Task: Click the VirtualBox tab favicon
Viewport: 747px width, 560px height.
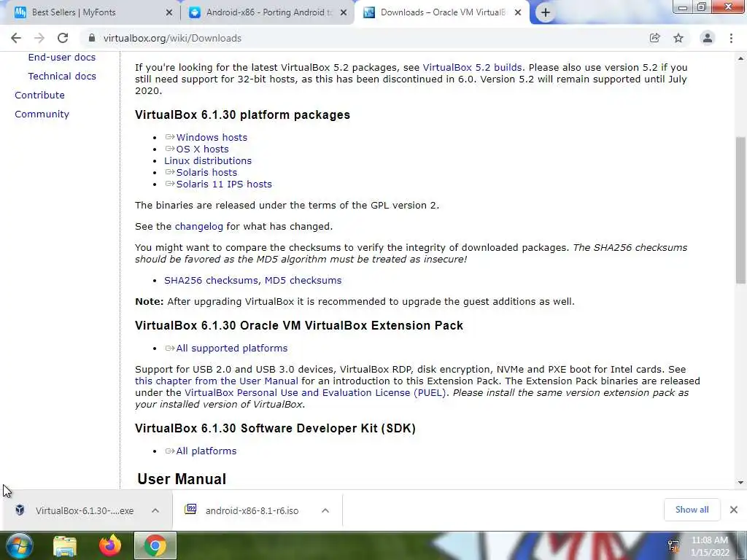Action: pos(369,13)
